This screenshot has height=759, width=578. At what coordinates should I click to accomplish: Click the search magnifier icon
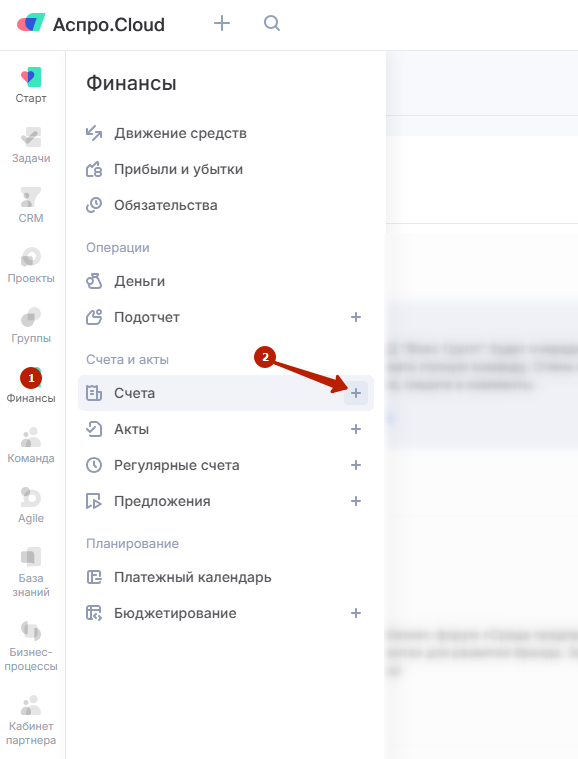click(272, 23)
